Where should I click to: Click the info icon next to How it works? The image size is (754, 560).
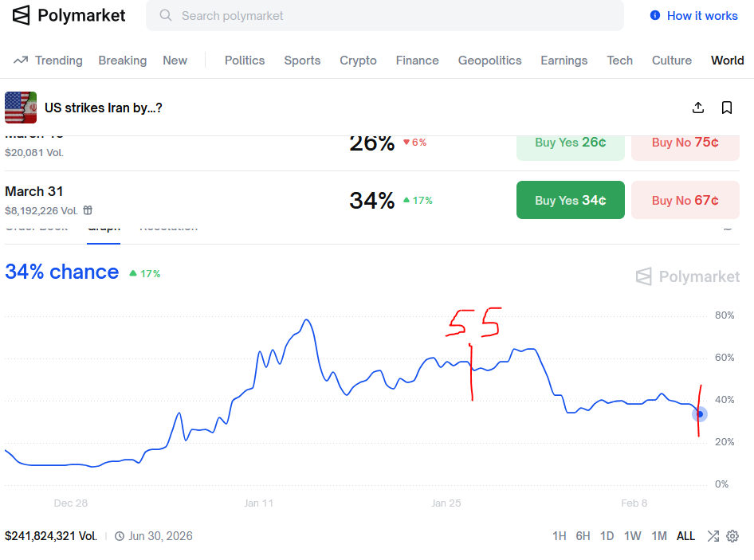(x=655, y=15)
